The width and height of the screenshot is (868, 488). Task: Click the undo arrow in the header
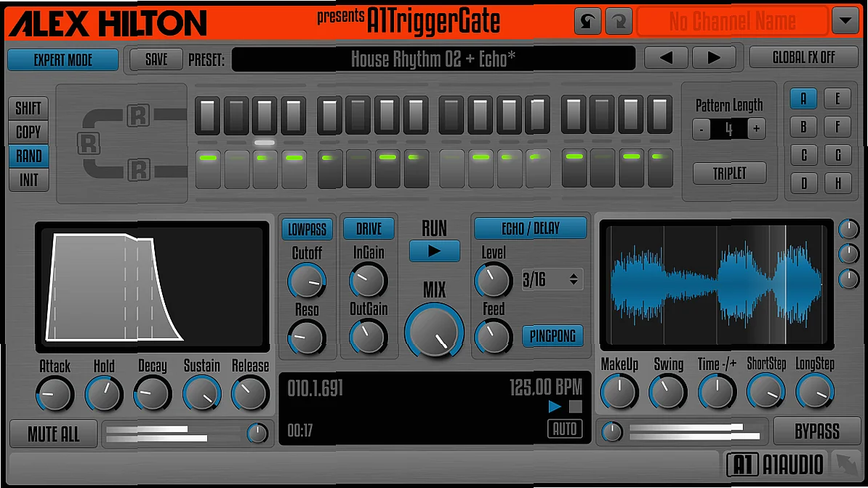[x=588, y=21]
